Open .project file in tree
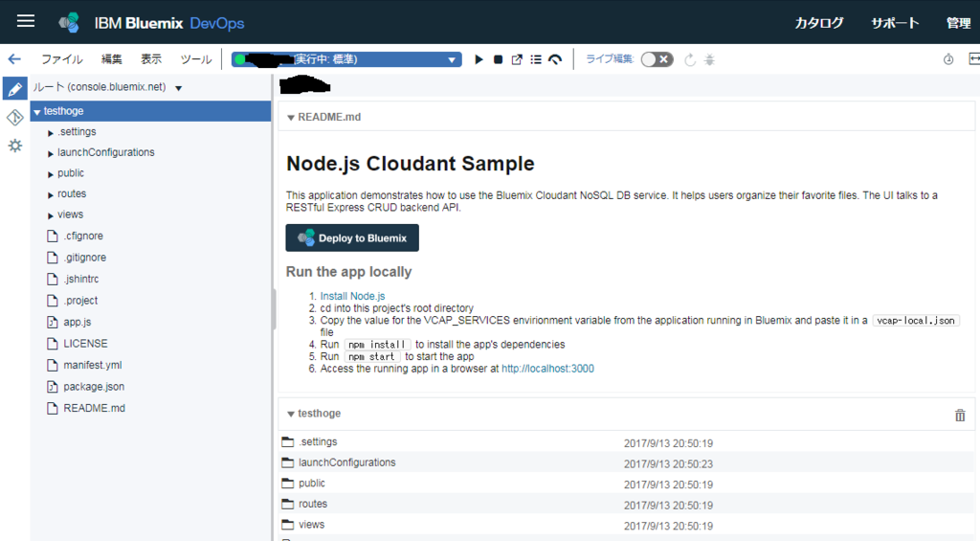Image resolution: width=980 pixels, height=541 pixels. pos(80,301)
